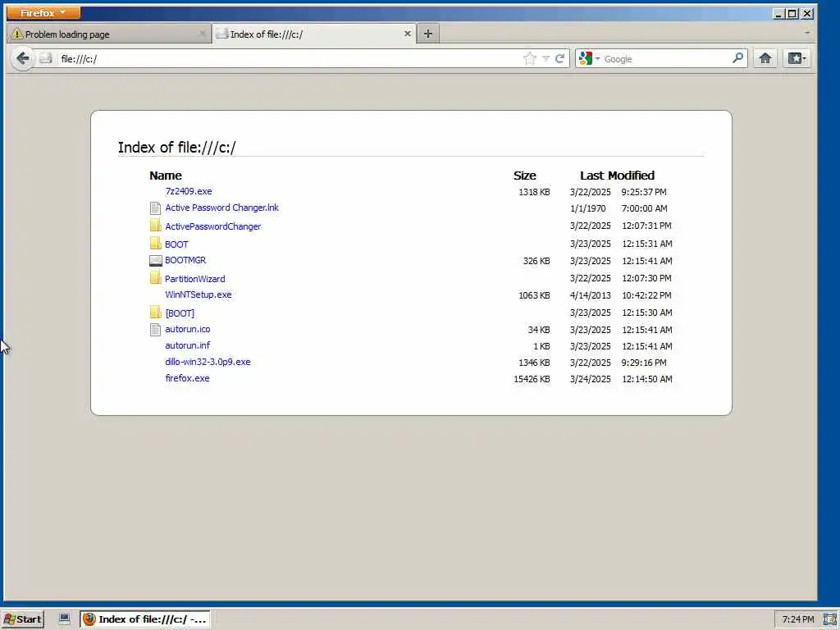Close the Problem loading page tab
The width and height of the screenshot is (840, 630).
pyautogui.click(x=202, y=34)
